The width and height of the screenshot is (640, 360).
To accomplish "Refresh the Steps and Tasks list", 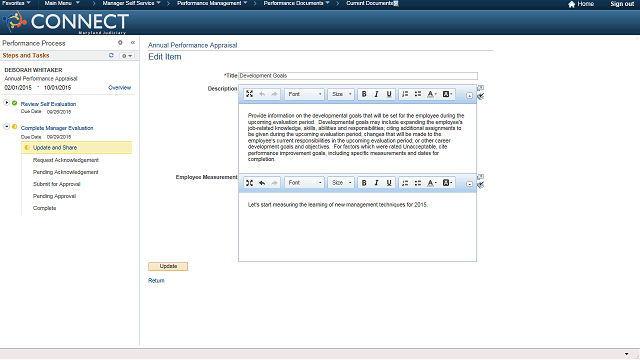I will pos(111,55).
